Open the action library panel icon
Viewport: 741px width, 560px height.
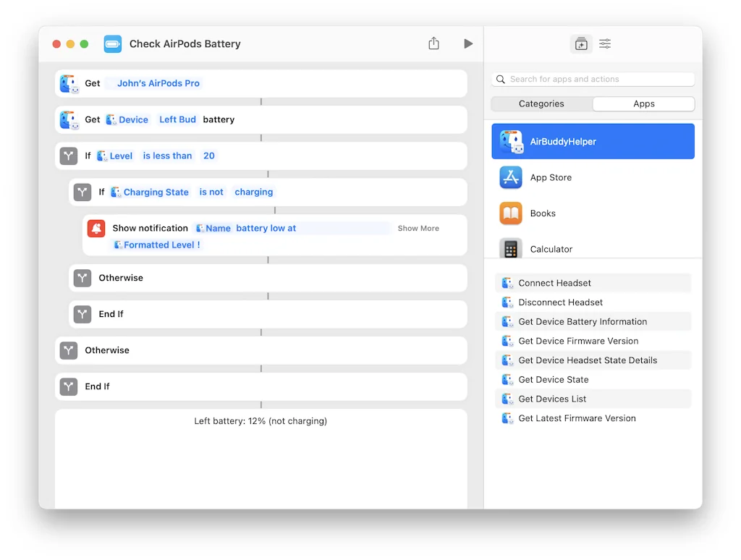click(x=581, y=44)
